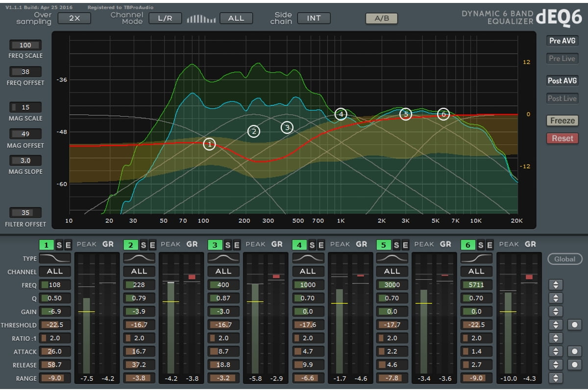The height and width of the screenshot is (392, 588).
Task: Change band 1 filter type shape icon
Action: coord(55,258)
